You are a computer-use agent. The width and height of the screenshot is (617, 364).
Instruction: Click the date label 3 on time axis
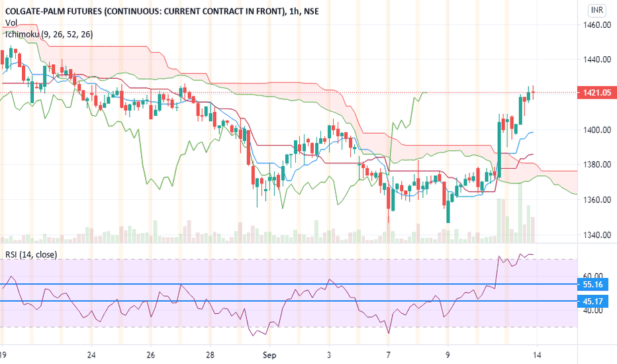[x=329, y=355]
